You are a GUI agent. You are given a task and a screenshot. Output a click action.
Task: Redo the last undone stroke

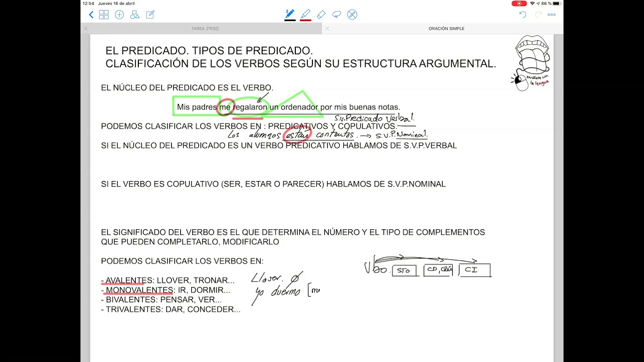[x=538, y=15]
